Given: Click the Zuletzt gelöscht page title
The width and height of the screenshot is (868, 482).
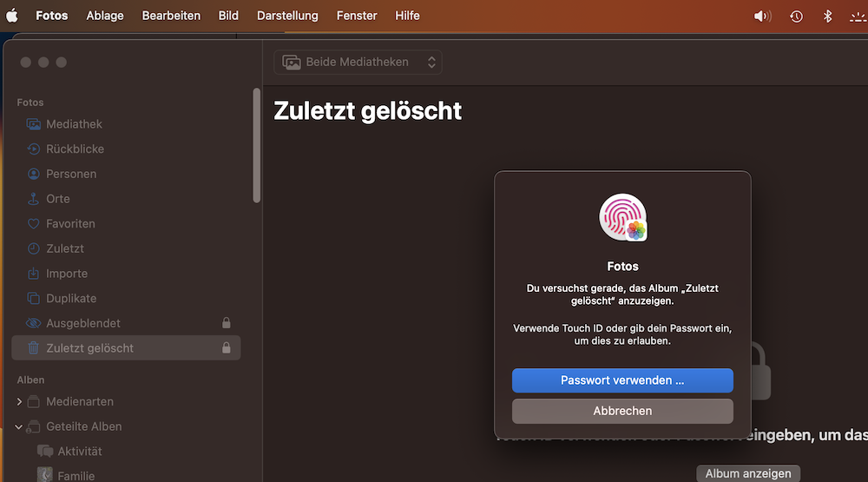Looking at the screenshot, I should point(367,111).
